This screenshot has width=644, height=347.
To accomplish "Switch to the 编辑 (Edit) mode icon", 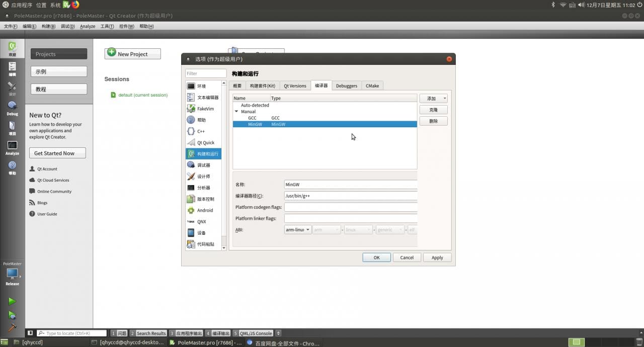I will (x=12, y=69).
